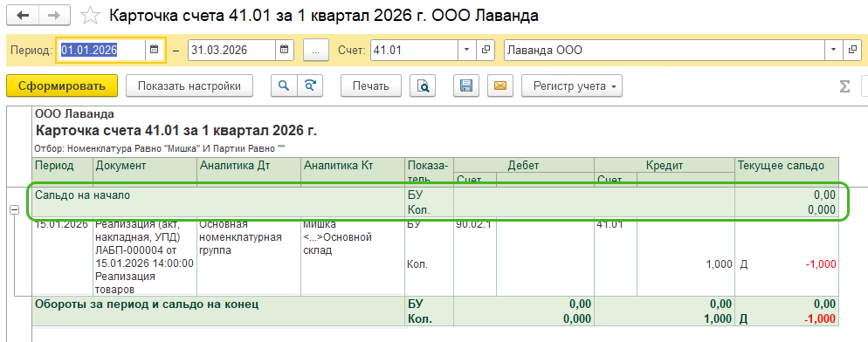868x342 pixels.
Task: Select the Документ column header
Action: coord(145,172)
